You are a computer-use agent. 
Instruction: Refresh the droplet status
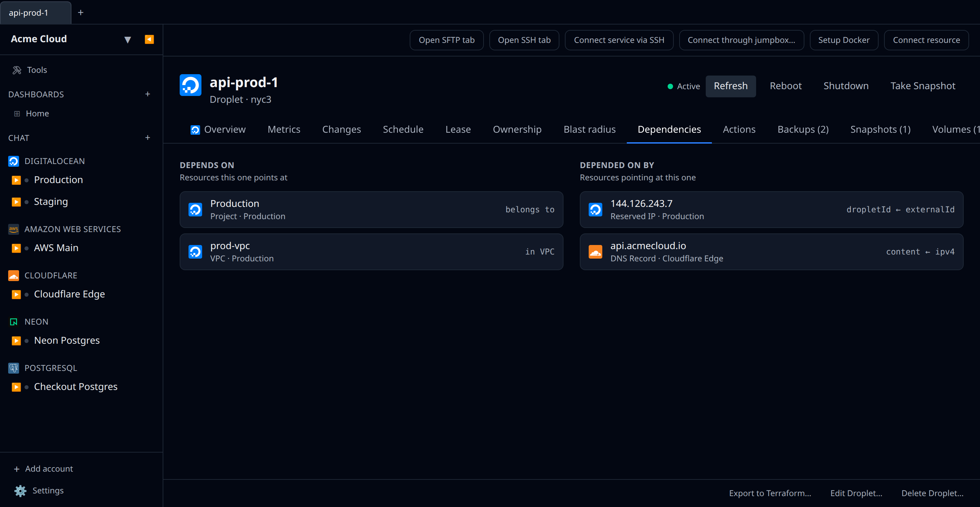731,86
